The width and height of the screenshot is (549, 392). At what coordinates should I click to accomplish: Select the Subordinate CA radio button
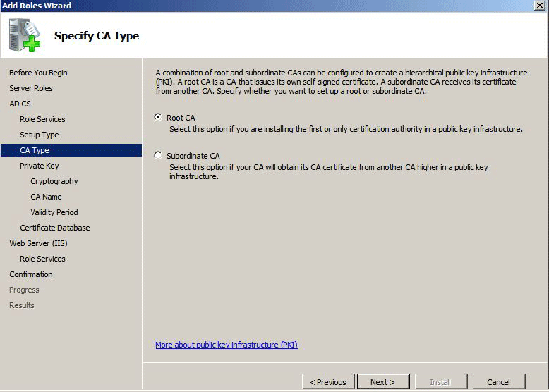[158, 155]
